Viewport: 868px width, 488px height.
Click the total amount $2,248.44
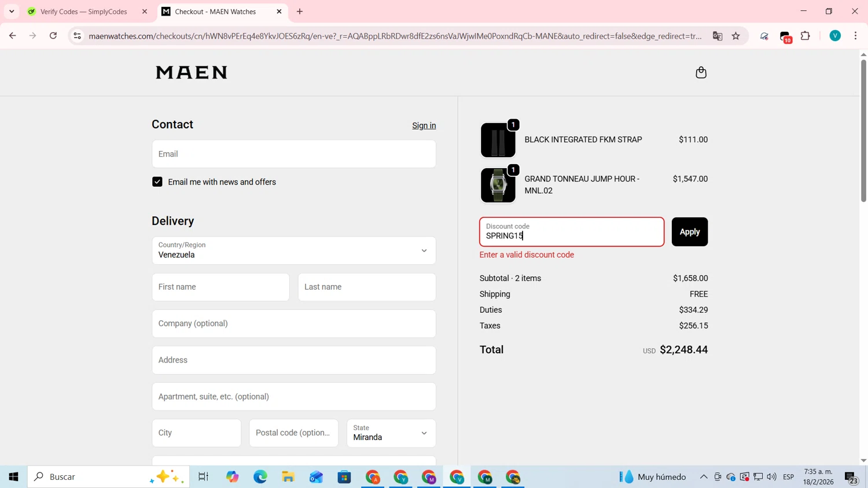click(x=683, y=350)
